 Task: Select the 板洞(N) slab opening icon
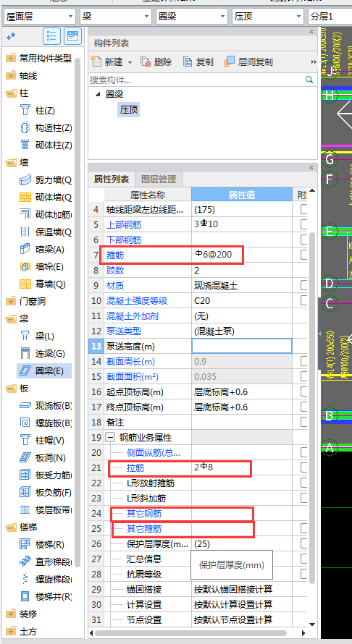coord(25,458)
